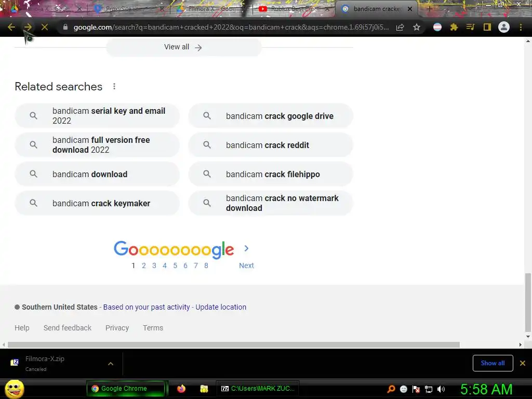
Task: Switch to the ProxySite tab
Action: 128,9
